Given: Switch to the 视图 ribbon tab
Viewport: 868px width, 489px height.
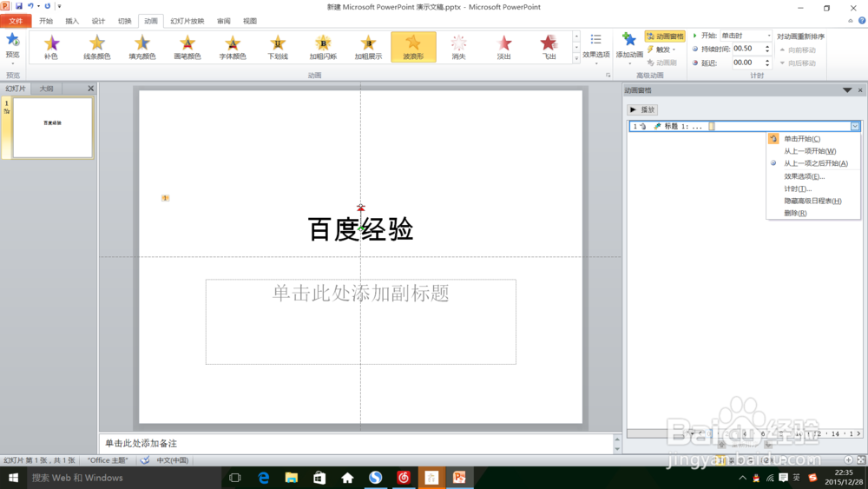Looking at the screenshot, I should click(250, 21).
